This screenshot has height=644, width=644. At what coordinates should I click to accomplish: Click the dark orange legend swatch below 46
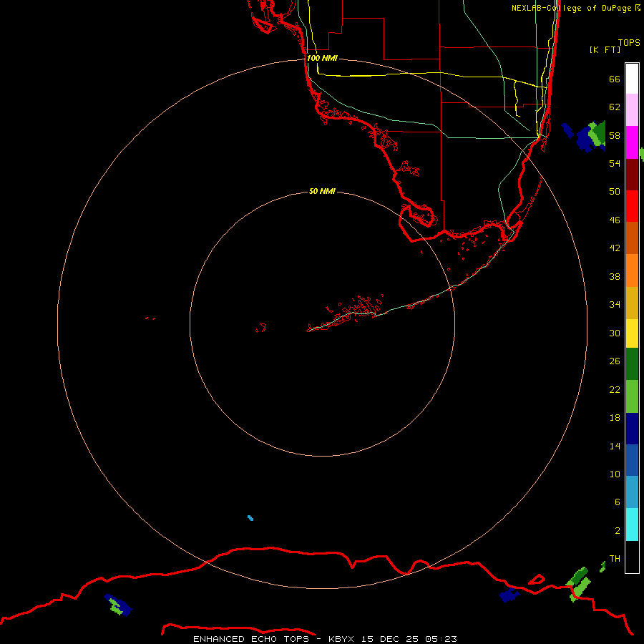click(x=632, y=238)
